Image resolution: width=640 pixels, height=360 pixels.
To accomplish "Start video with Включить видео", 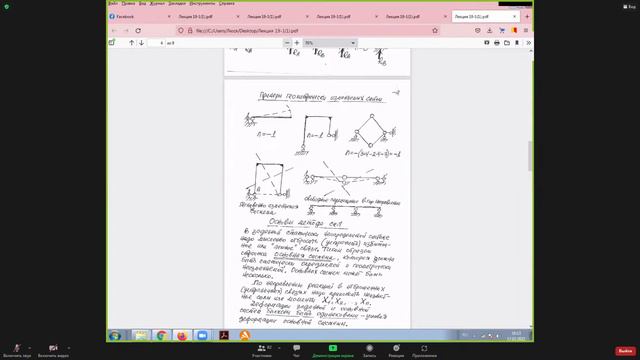I will pyautogui.click(x=53, y=351).
